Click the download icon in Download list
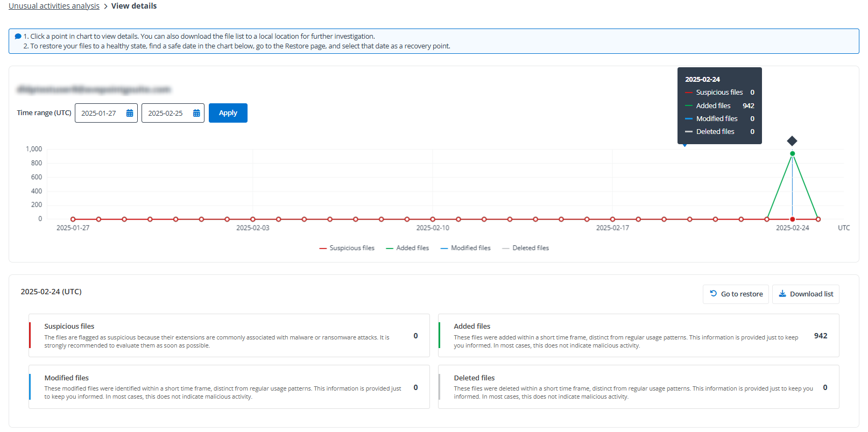868x432 pixels. (x=782, y=294)
